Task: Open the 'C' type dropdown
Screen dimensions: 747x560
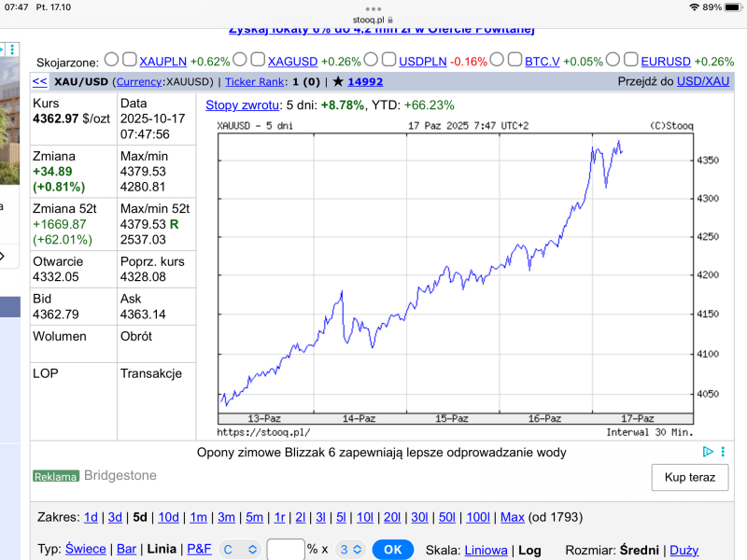Action: coord(238,550)
